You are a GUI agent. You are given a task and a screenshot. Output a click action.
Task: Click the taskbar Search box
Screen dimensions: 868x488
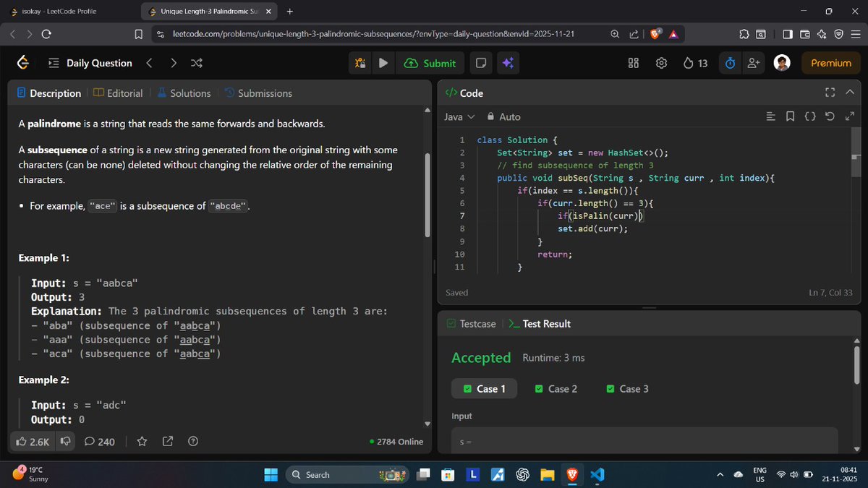346,475
